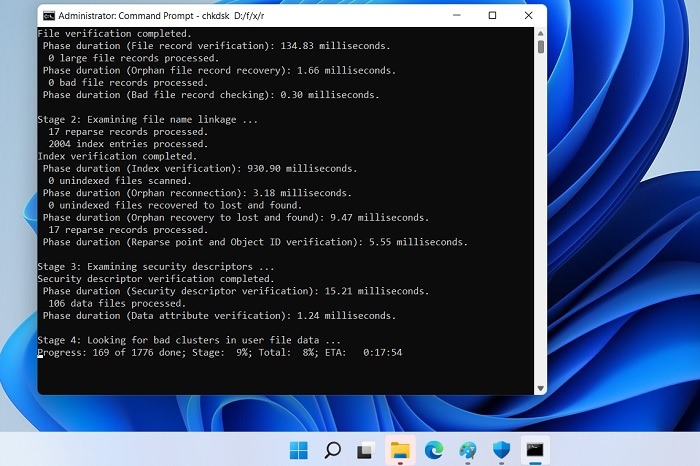Open Task View from taskbar
This screenshot has height=466, width=700.
(x=366, y=450)
